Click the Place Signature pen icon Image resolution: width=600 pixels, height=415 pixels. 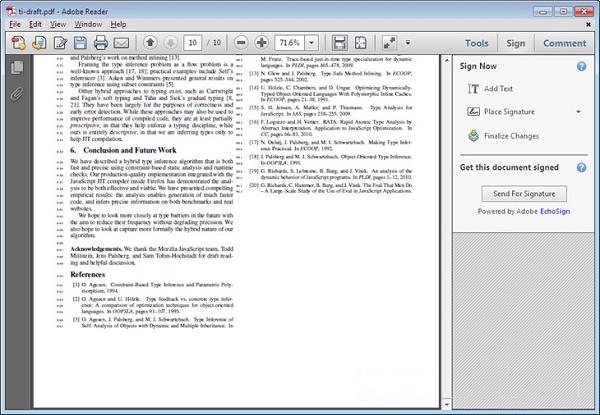pyautogui.click(x=473, y=112)
